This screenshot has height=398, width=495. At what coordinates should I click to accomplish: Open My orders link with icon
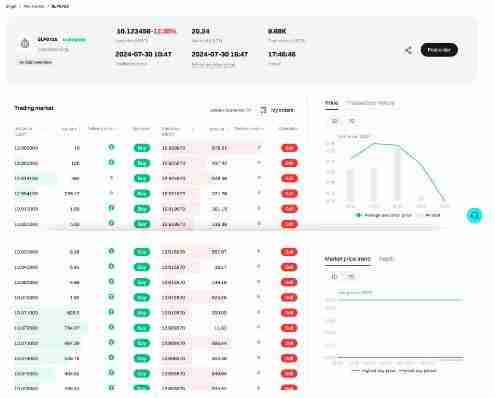[x=277, y=110]
